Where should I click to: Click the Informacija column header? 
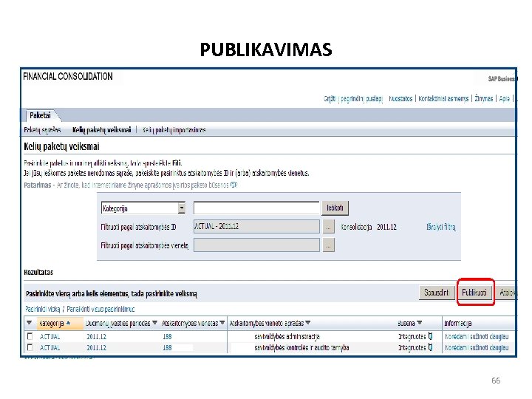(x=458, y=324)
